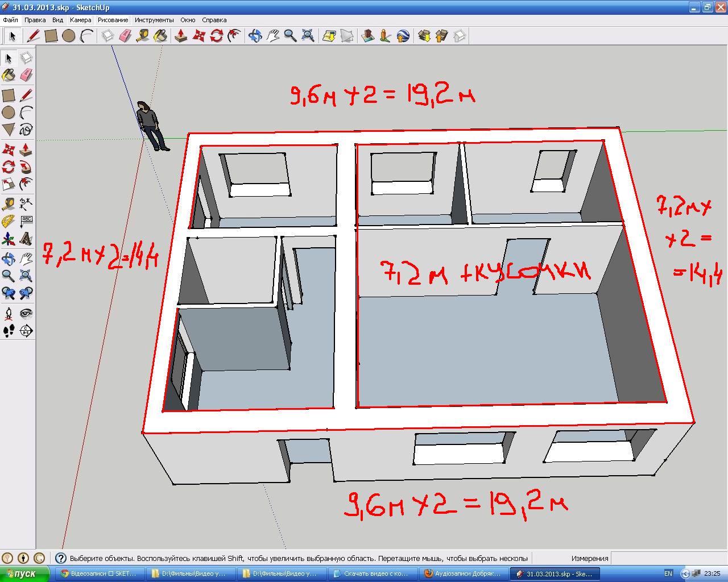Select the Section Plane tool
Screen dimensions: 728x582
26,331
